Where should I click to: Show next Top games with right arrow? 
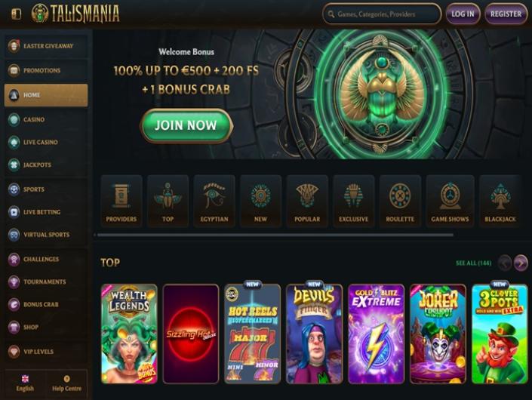pos(521,263)
